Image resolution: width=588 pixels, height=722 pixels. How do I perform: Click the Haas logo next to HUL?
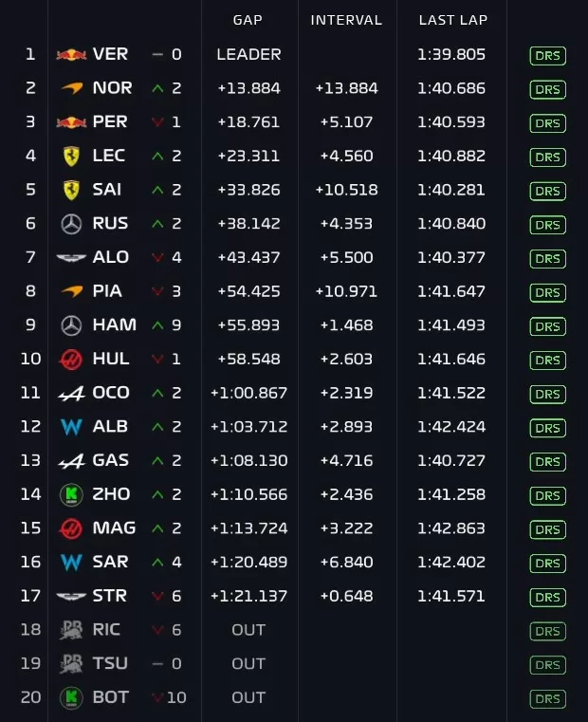tap(71, 360)
